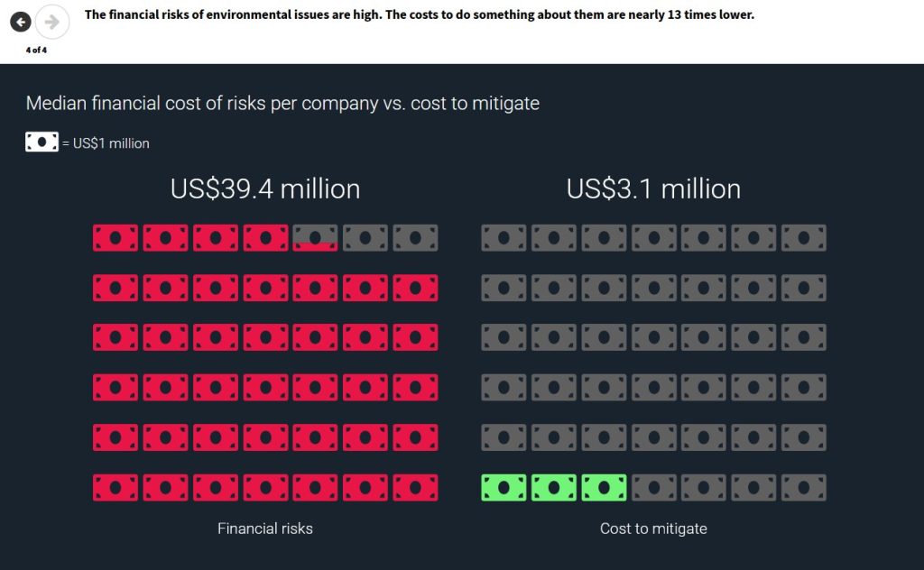Viewport: 924px width, 570px height.
Task: Click the white banknote legend icon
Action: point(42,142)
